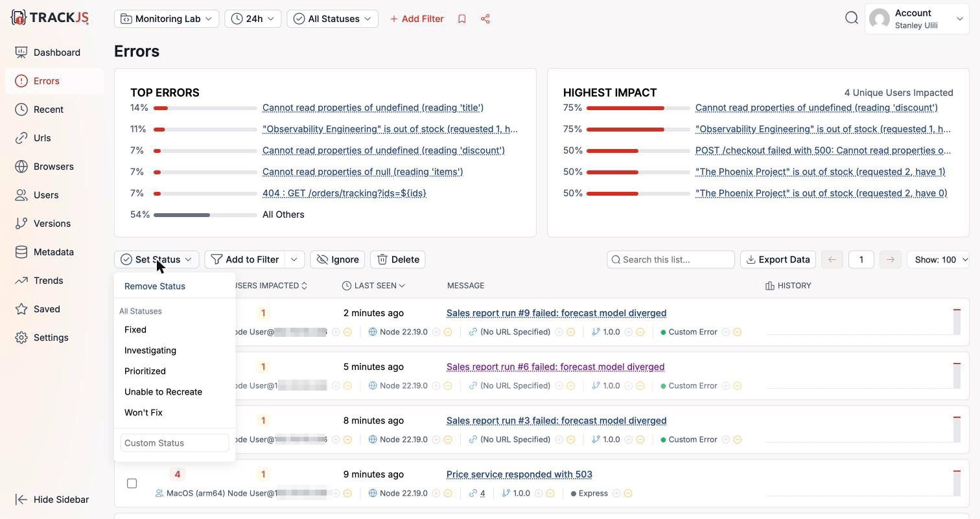Click the exclude icon beside Node 22.19.0 in run #9 row
This screenshot has width=980, height=519.
pos(448,332)
